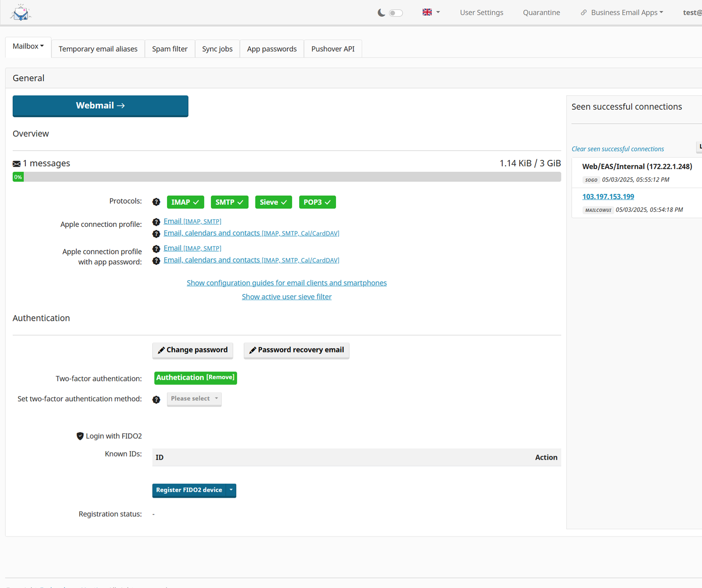Clear seen successful connections
The image size is (702, 588).
click(618, 149)
